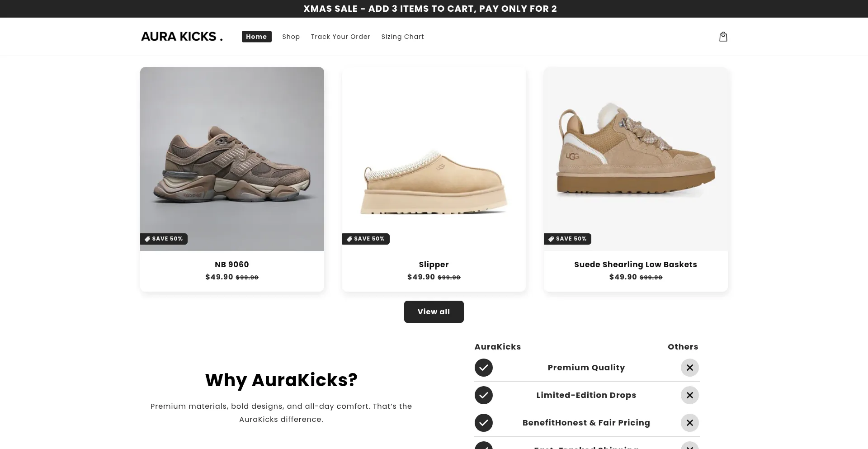868x449 pixels.
Task: Switch to the Shop page
Action: pyautogui.click(x=291, y=37)
